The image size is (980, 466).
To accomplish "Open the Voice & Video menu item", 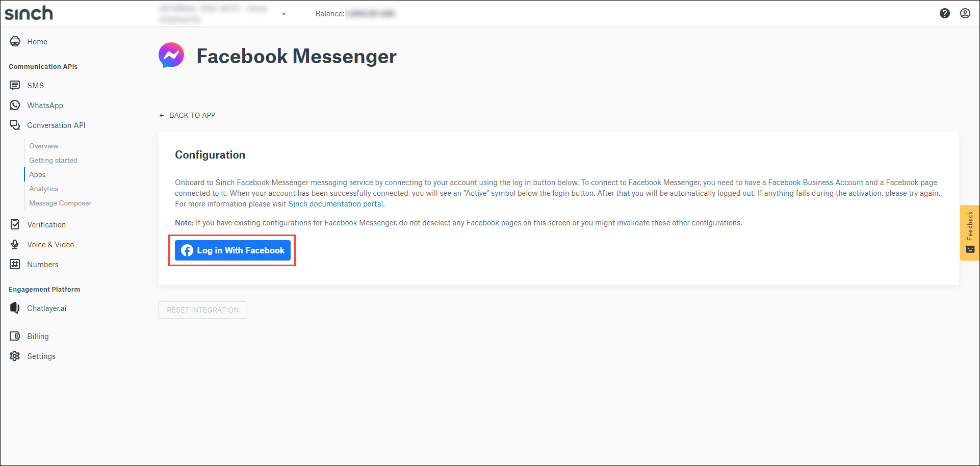I will (50, 245).
